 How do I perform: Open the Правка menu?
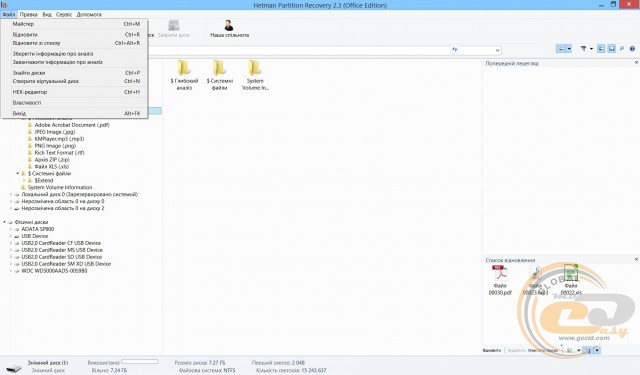pyautogui.click(x=29, y=14)
